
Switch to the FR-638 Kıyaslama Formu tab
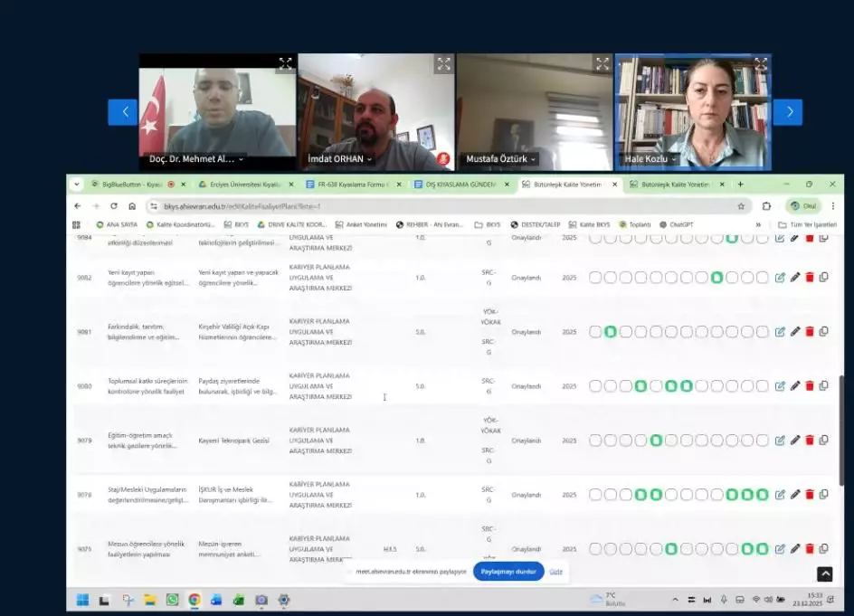[x=346, y=184]
